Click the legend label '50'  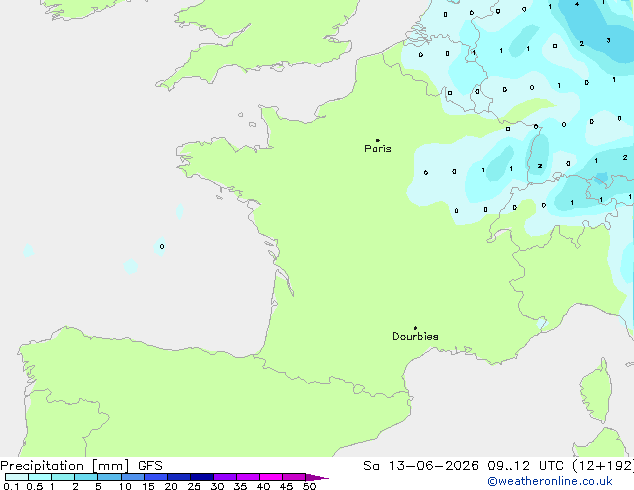click(309, 486)
